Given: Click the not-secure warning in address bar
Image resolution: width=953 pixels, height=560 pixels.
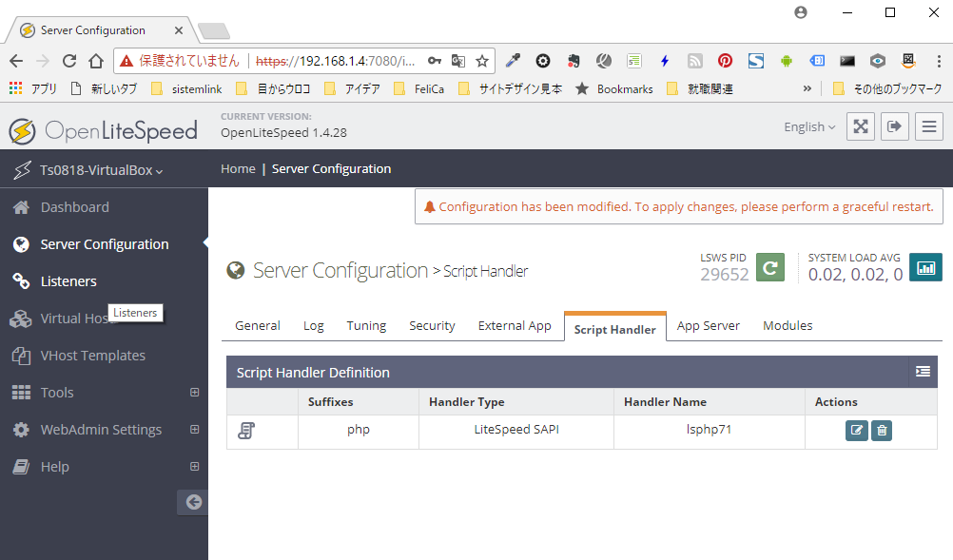Looking at the screenshot, I should (x=180, y=61).
